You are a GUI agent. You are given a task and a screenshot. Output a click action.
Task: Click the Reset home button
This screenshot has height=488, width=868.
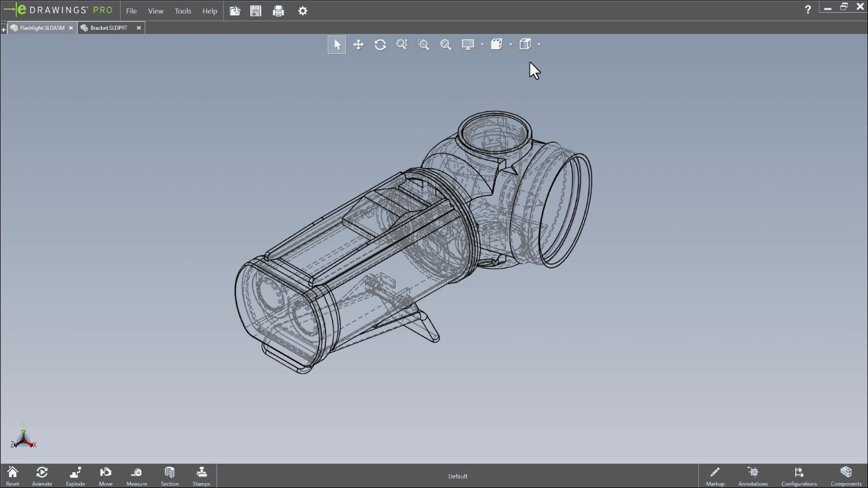coord(12,475)
